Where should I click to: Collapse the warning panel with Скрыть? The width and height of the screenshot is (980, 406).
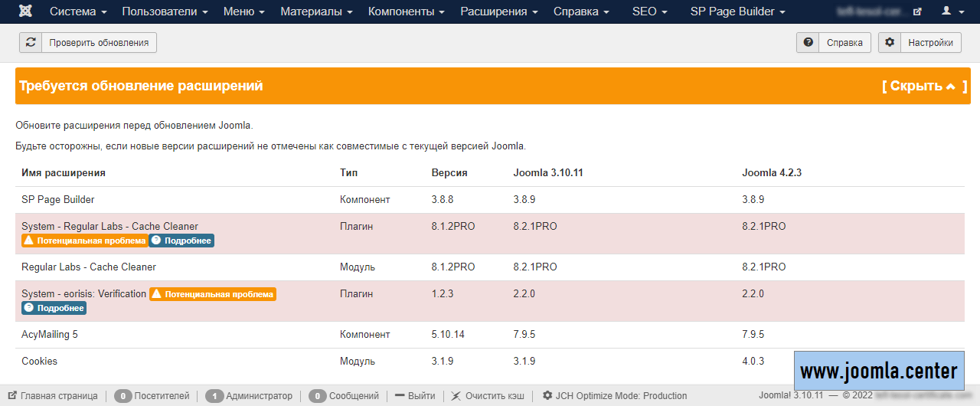923,86
